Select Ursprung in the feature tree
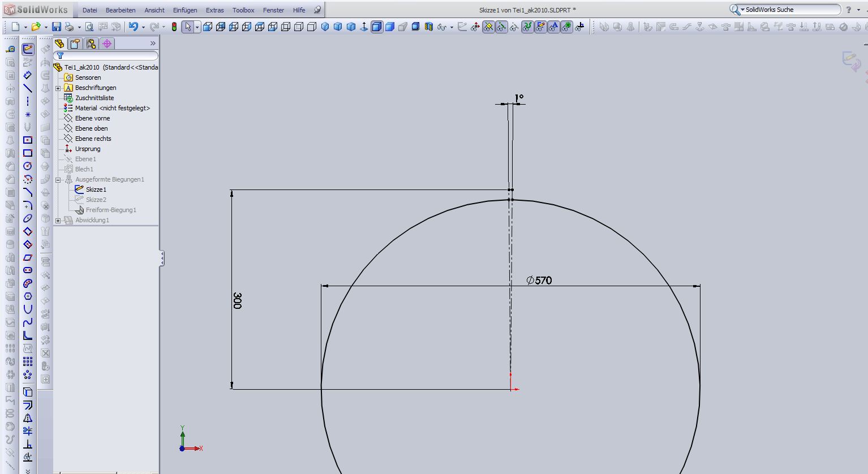 click(83, 149)
